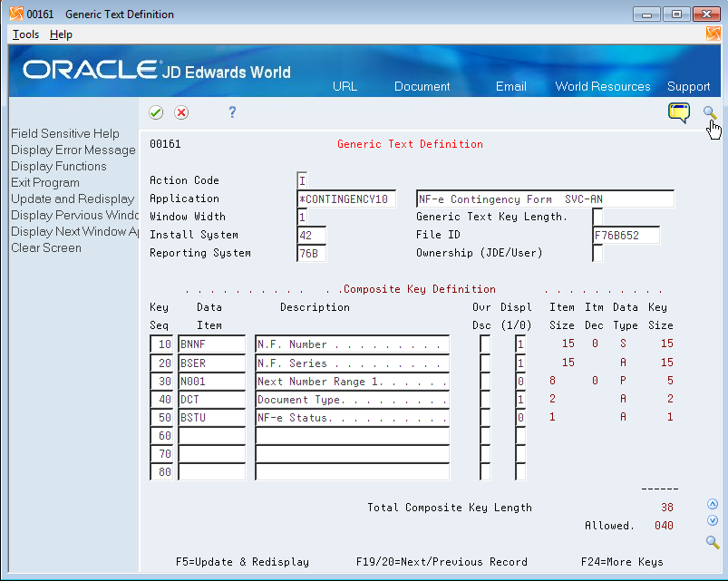Click the Total Composite Key Length value 38

click(x=667, y=508)
